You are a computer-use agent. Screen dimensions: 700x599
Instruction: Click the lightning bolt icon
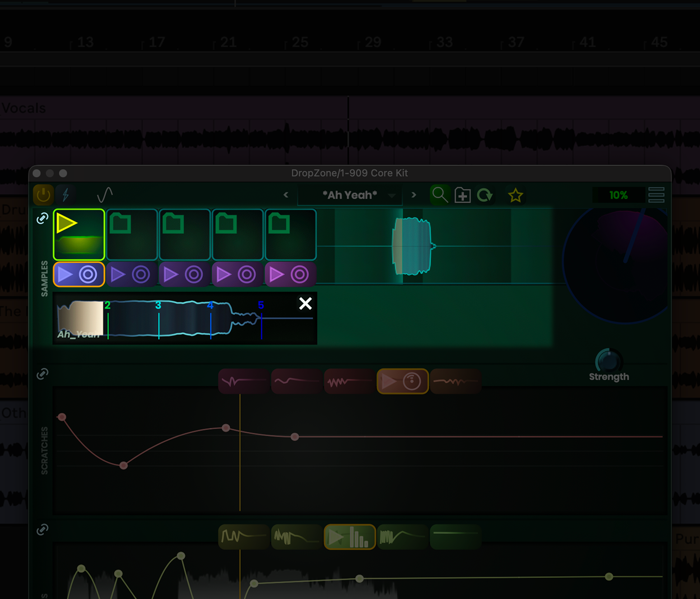click(66, 195)
